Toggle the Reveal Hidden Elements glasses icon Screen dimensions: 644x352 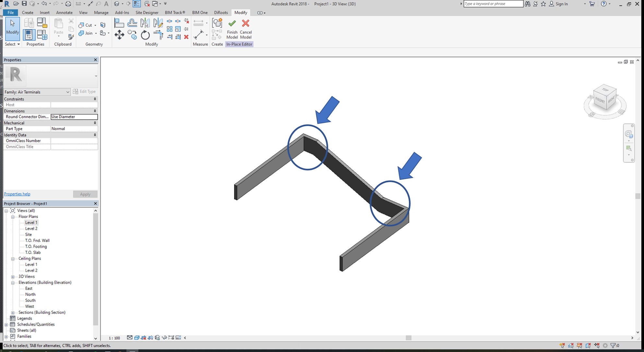point(165,338)
